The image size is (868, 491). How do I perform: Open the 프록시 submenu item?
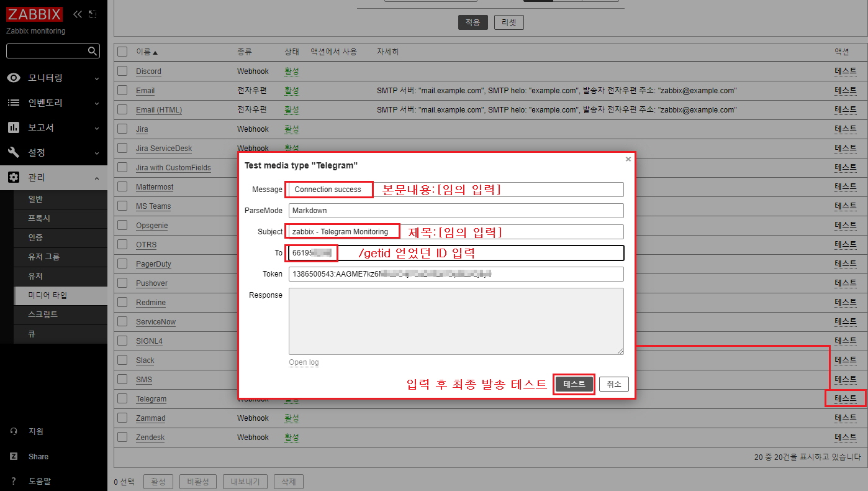point(60,218)
